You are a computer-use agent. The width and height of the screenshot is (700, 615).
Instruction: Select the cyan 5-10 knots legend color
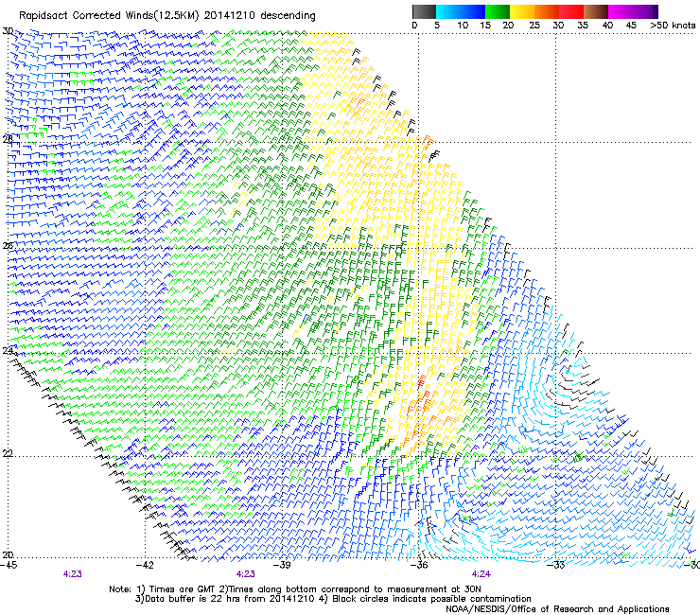(447, 11)
